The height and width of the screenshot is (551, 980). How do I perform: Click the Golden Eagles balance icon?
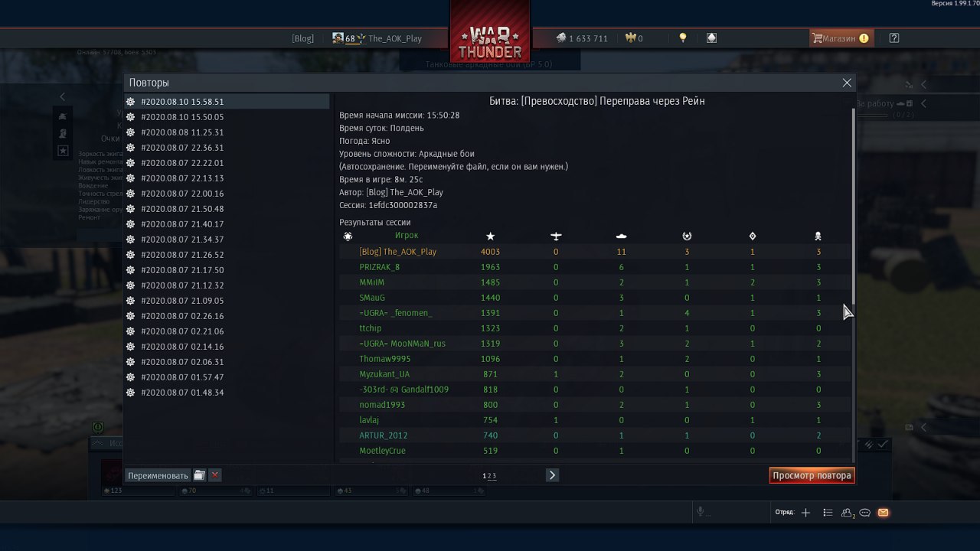coord(631,38)
